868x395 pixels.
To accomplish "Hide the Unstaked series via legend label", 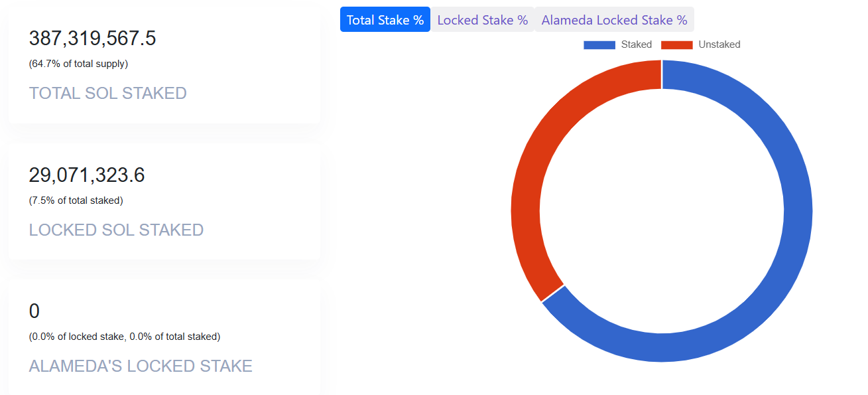I will (x=719, y=44).
